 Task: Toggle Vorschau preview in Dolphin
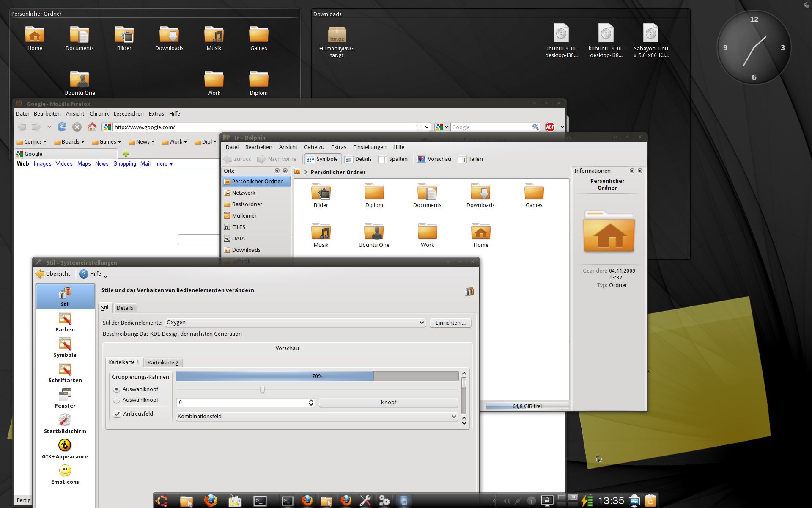click(434, 159)
